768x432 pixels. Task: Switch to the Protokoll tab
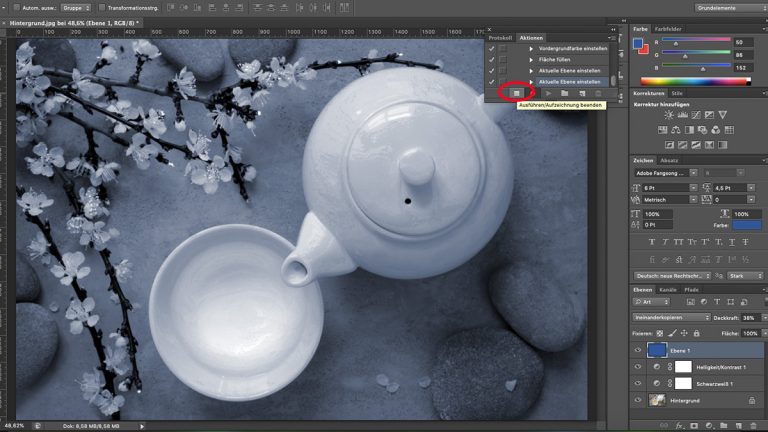[x=499, y=37]
